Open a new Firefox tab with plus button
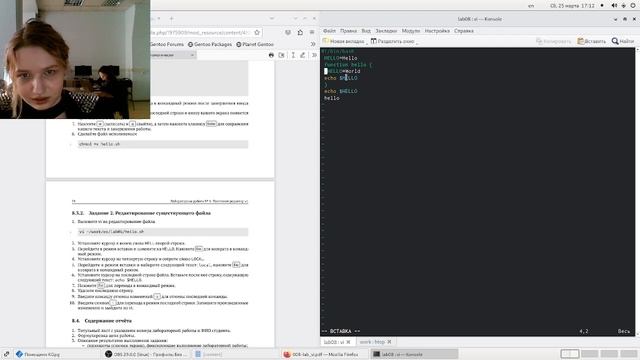The height and width of the screenshot is (360, 640). pyautogui.click(x=171, y=18)
